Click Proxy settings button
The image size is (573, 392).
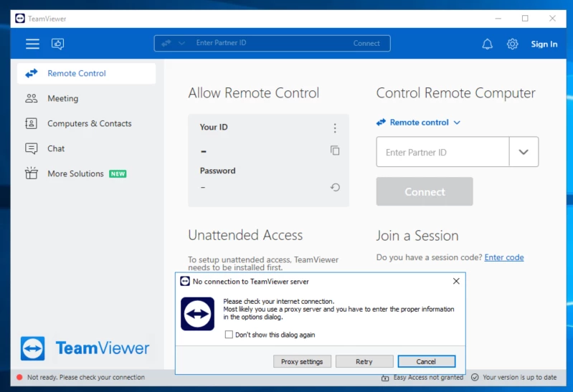[x=302, y=362]
